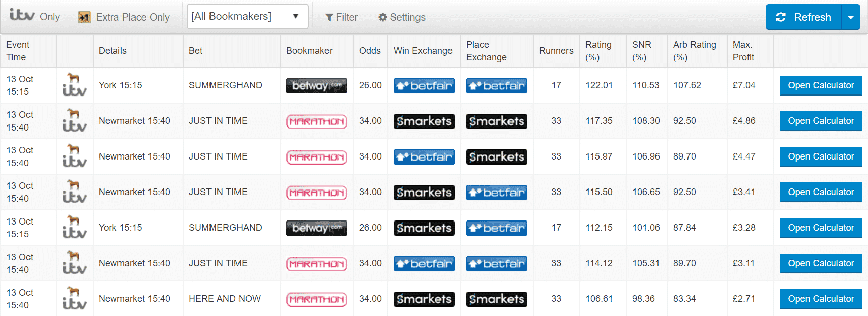Click the Marathon bookmaker logo for JUST IN TIME
Viewport: 868px width, 316px height.
(x=316, y=121)
